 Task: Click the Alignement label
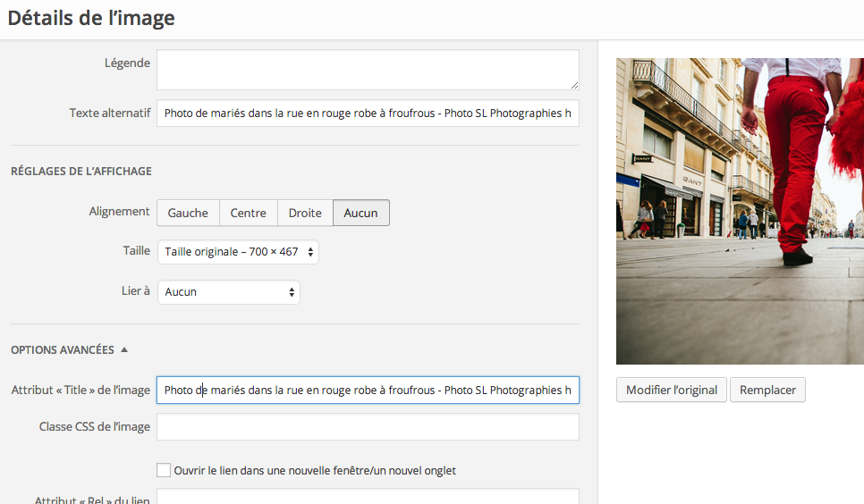coord(119,212)
